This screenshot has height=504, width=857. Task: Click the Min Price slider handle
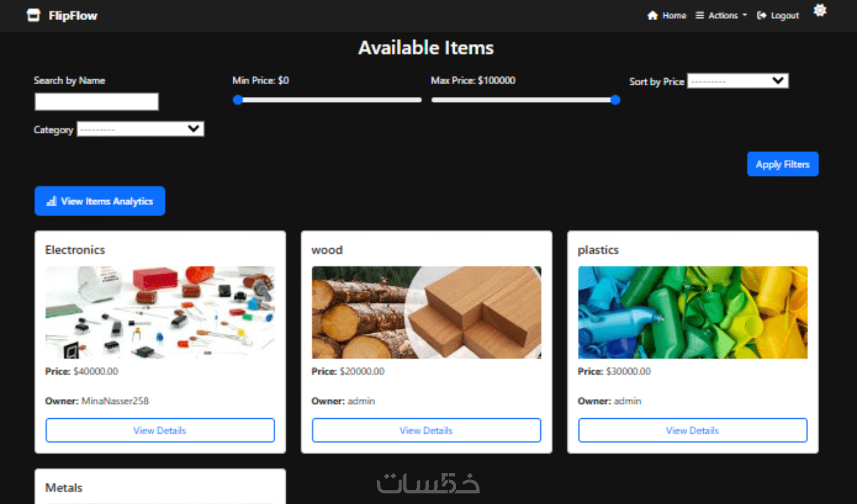[x=238, y=100]
